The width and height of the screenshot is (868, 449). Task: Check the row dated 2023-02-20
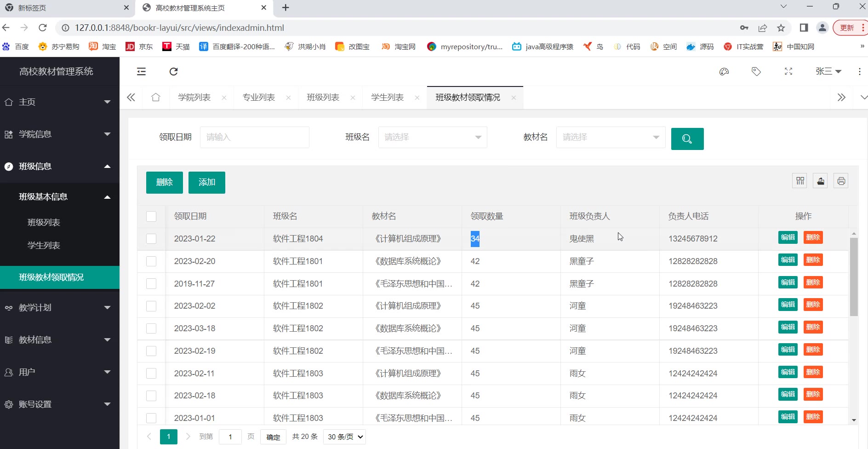pos(151,261)
